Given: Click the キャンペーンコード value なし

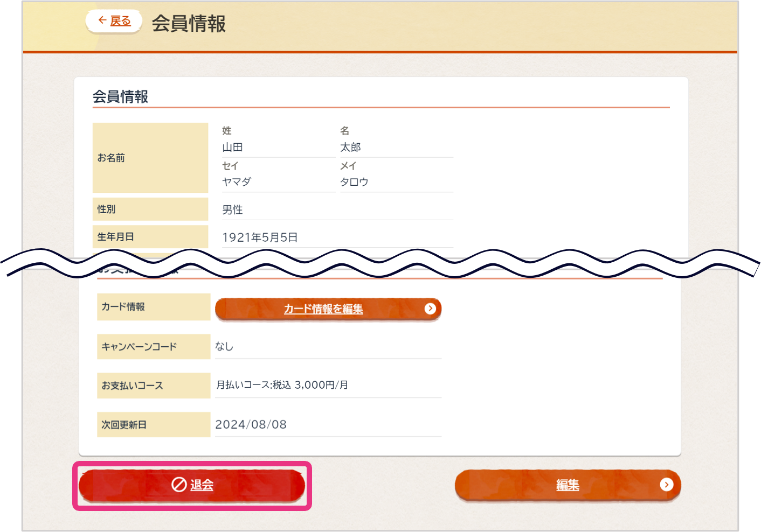Looking at the screenshot, I should click(x=224, y=347).
